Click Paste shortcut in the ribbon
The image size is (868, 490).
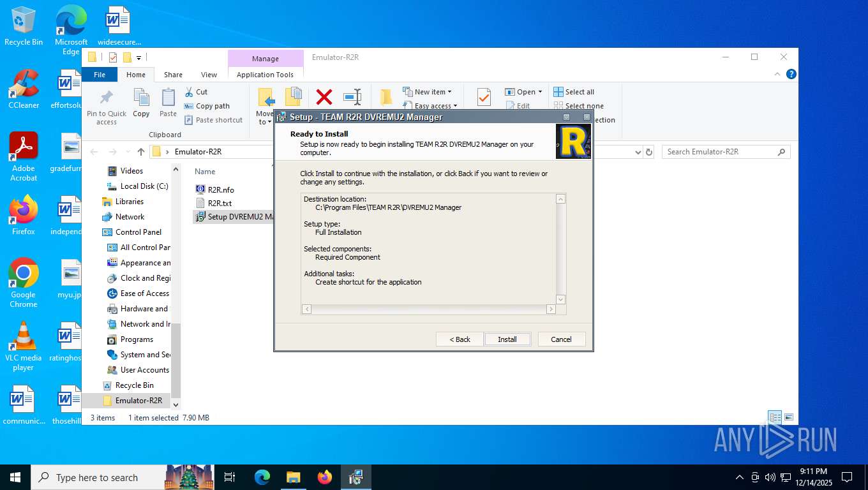point(213,120)
